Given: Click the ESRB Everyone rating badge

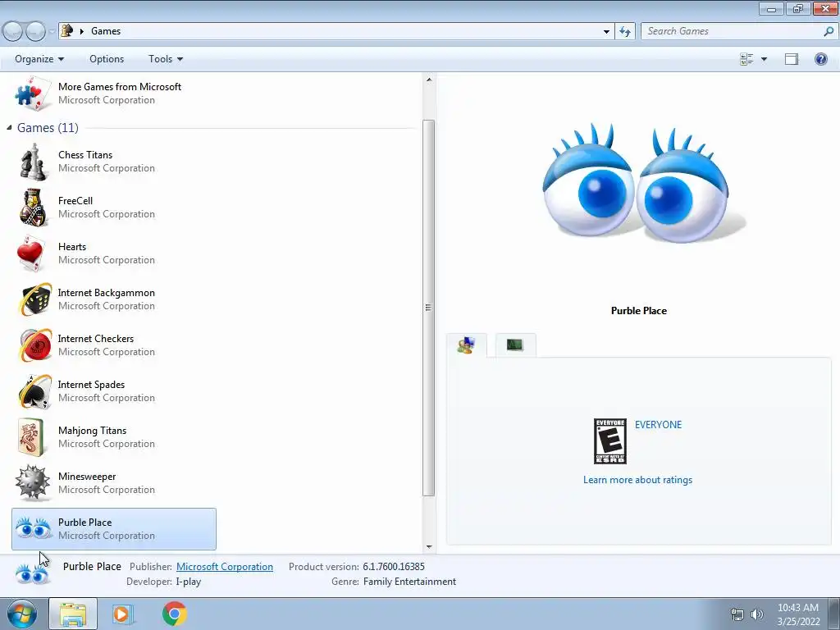Looking at the screenshot, I should pyautogui.click(x=610, y=441).
